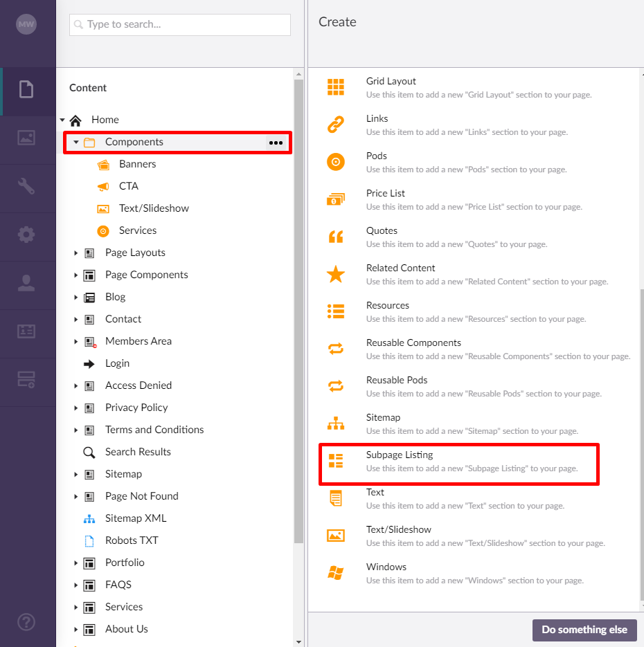This screenshot has height=647, width=644.
Task: Open the Login tree item
Action: pyautogui.click(x=117, y=363)
